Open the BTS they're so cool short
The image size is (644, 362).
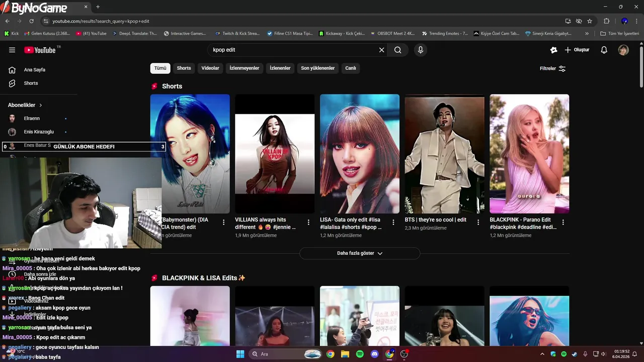coord(445,154)
